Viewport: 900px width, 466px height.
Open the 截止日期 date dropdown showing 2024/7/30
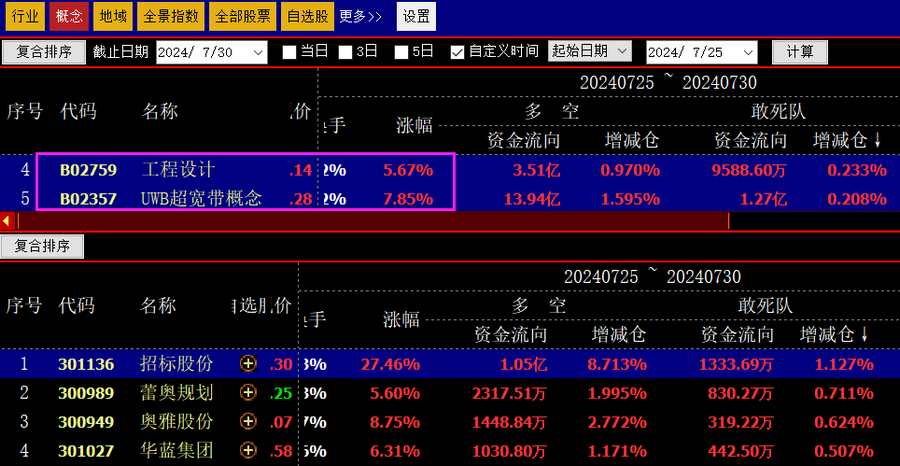pyautogui.click(x=258, y=52)
